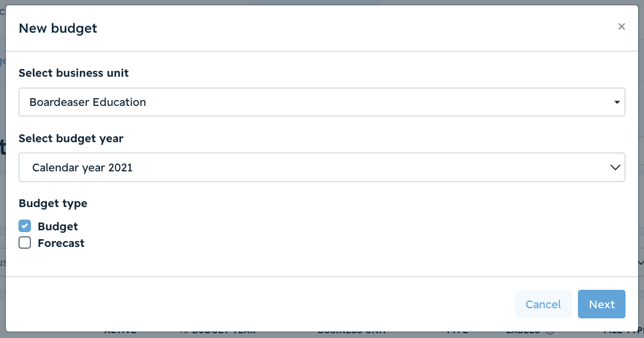Click the Budget label text beside the checked box
Viewport: 644px width, 338px height.
tap(58, 226)
